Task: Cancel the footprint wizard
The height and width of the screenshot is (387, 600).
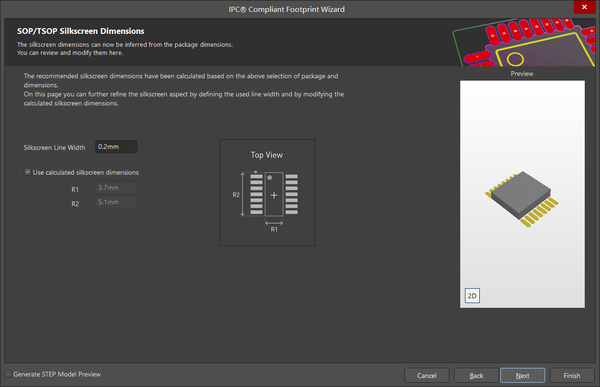Action: point(427,376)
